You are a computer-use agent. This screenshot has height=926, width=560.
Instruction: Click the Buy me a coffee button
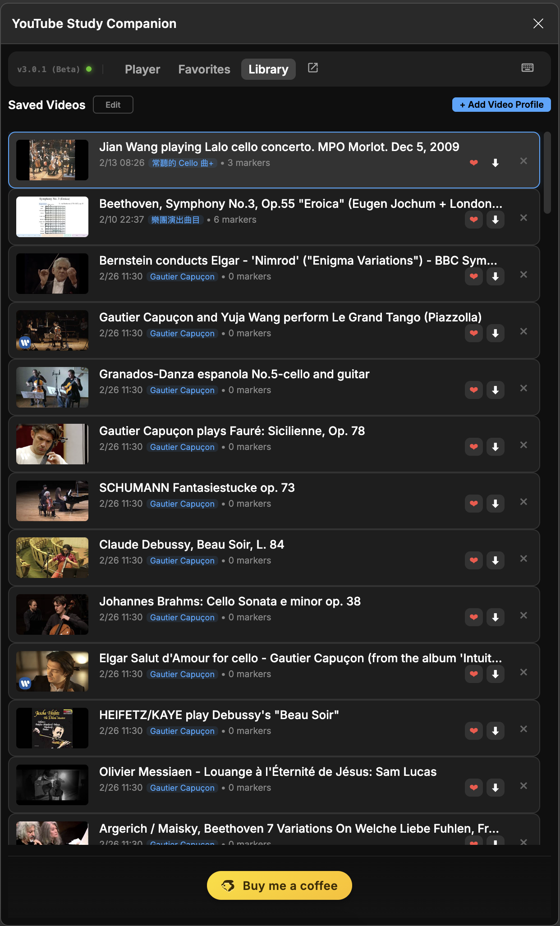pyautogui.click(x=280, y=885)
